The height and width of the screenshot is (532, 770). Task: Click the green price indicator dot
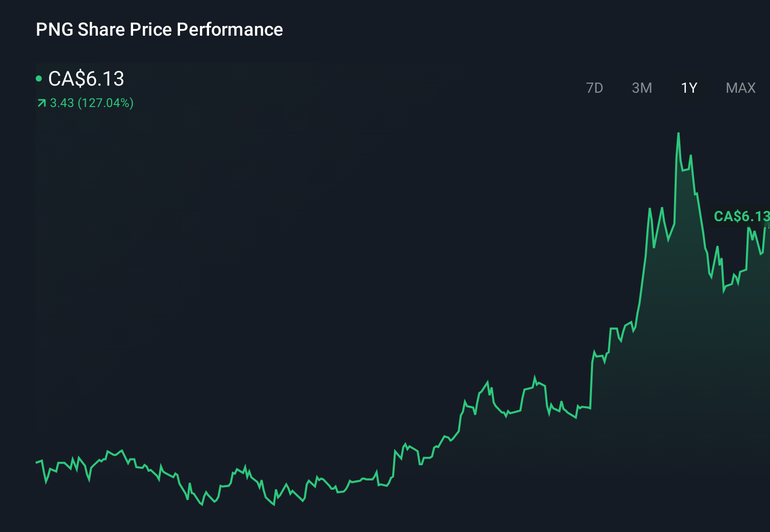coord(39,78)
